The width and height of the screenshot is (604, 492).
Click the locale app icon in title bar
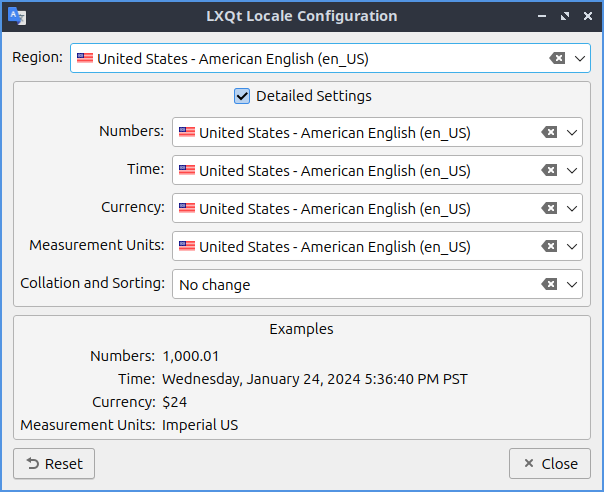[x=17, y=16]
